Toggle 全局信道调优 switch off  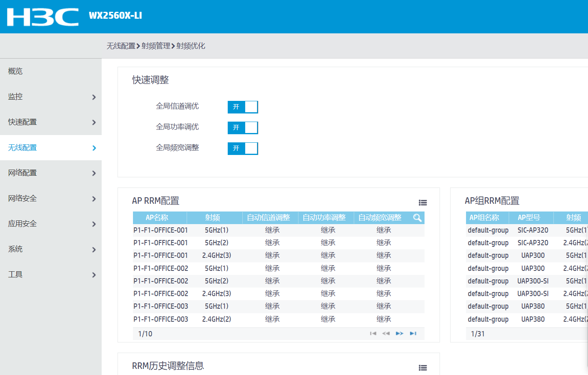(243, 107)
